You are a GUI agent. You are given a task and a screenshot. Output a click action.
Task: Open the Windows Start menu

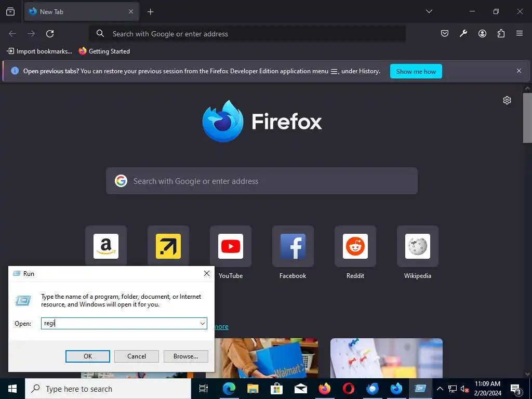[x=12, y=389]
